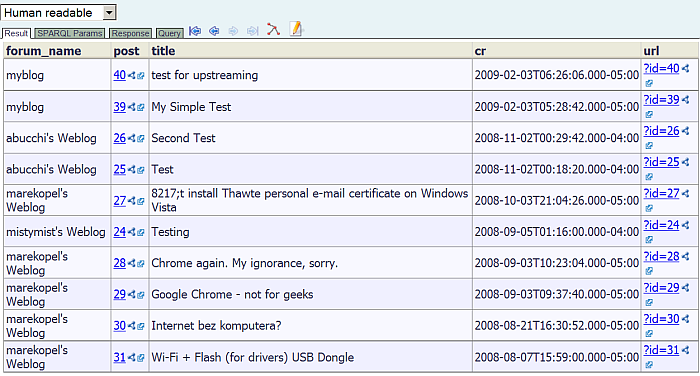This screenshot has width=700, height=376.
Task: Switch to the SPARQL Params tab
Action: [70, 33]
